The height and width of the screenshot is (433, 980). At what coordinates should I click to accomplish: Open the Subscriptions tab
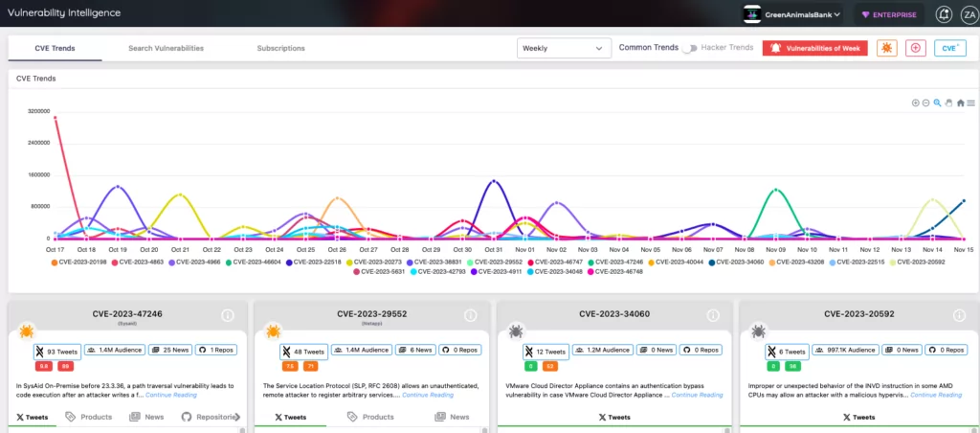(280, 48)
